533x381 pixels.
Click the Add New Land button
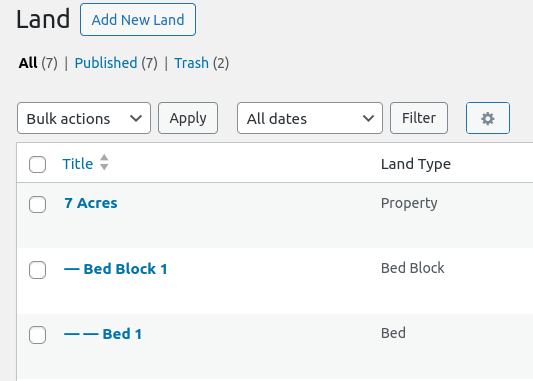pyautogui.click(x=138, y=20)
